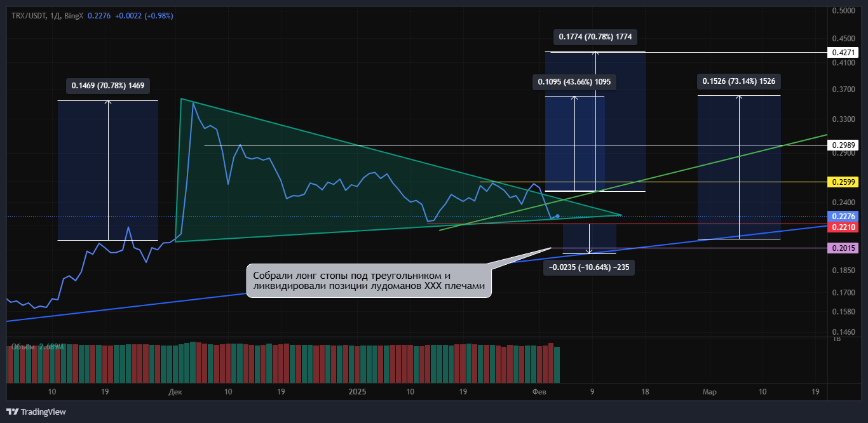The width and height of the screenshot is (868, 423).
Task: Select the 0.1469 (70.78%) 1469 measurement label
Action: point(109,85)
